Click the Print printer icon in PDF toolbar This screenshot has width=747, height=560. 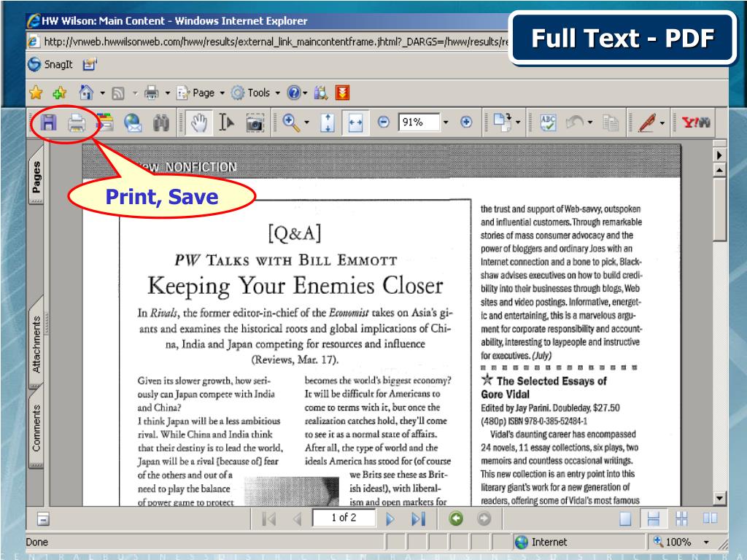pos(76,122)
